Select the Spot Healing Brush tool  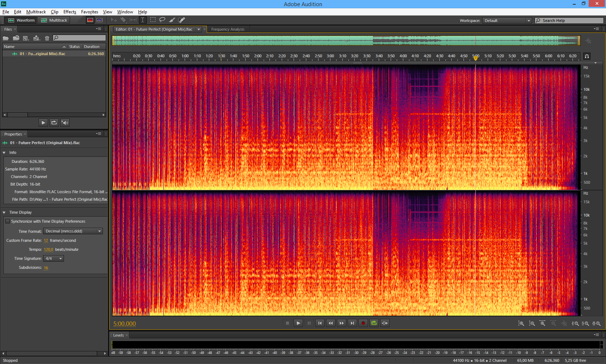[182, 20]
